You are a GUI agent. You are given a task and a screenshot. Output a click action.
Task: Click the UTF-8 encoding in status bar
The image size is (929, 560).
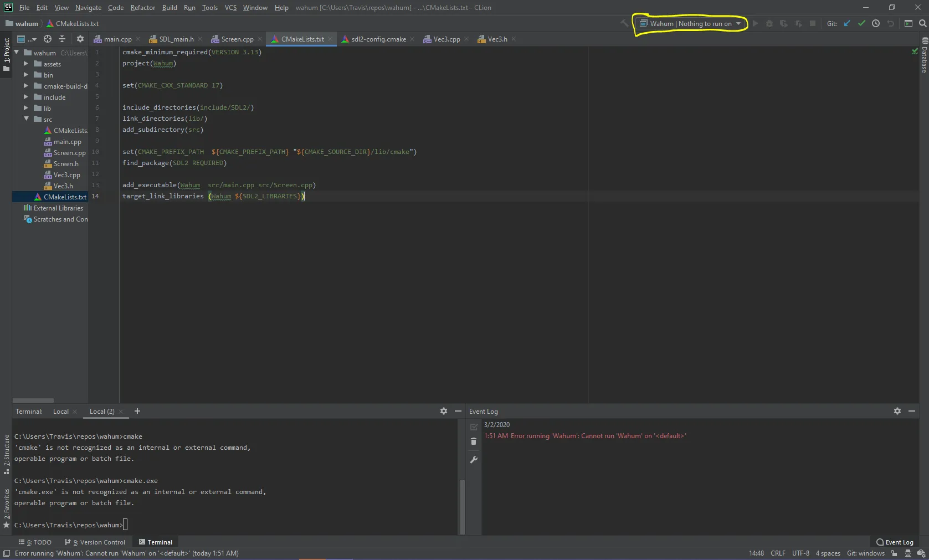(x=800, y=553)
